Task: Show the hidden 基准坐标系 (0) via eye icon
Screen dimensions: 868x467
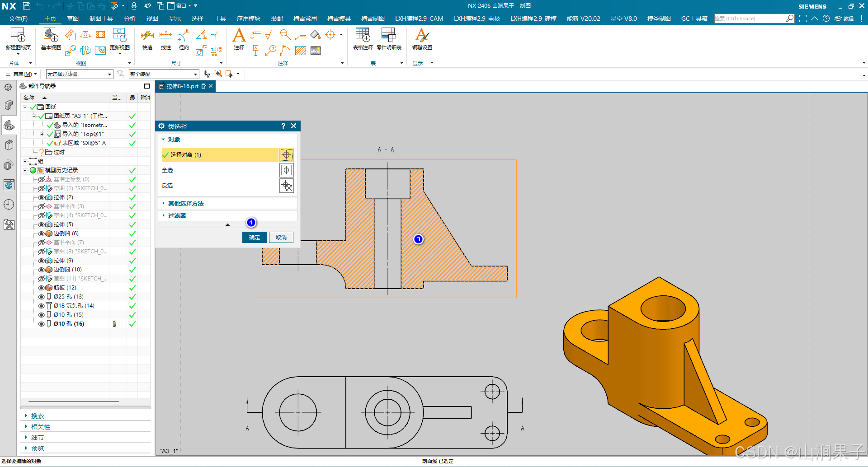Action: pos(41,179)
